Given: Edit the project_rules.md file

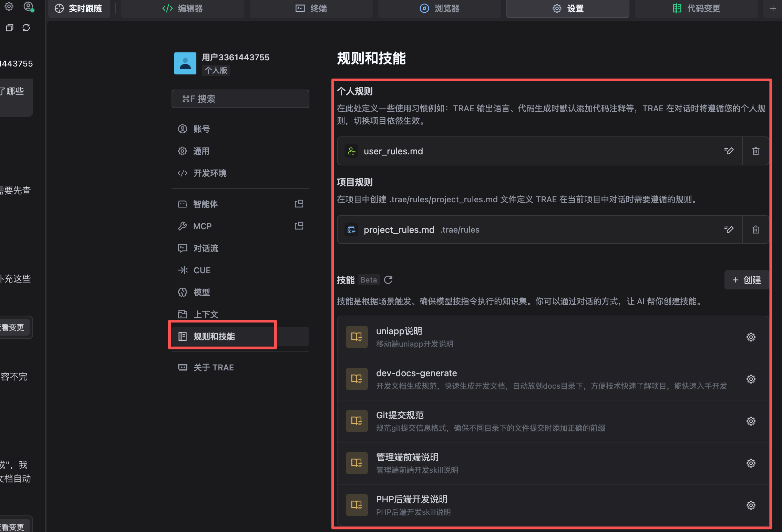Looking at the screenshot, I should [x=729, y=229].
